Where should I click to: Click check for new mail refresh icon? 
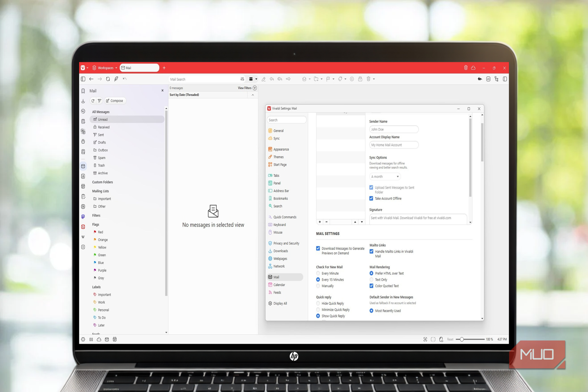coord(93,101)
